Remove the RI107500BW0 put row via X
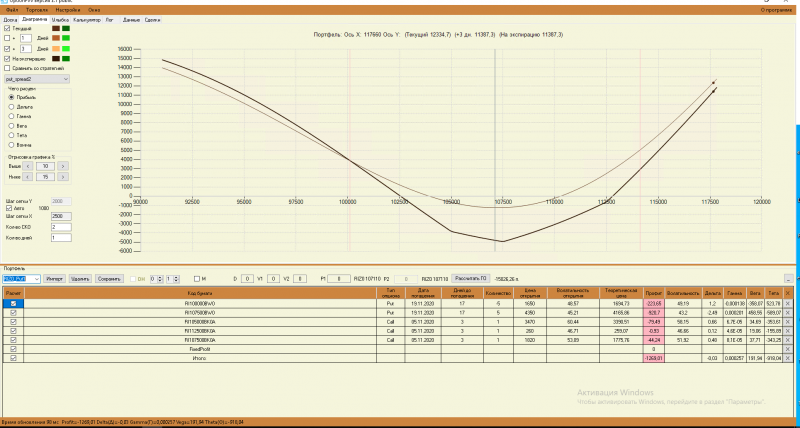Viewport: 800px width, 428px height. (x=788, y=313)
